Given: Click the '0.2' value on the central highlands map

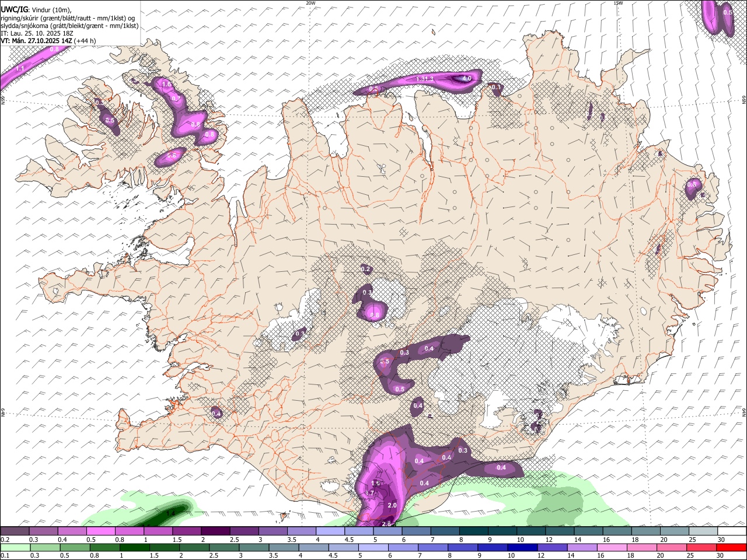Looking at the screenshot, I should tap(366, 269).
